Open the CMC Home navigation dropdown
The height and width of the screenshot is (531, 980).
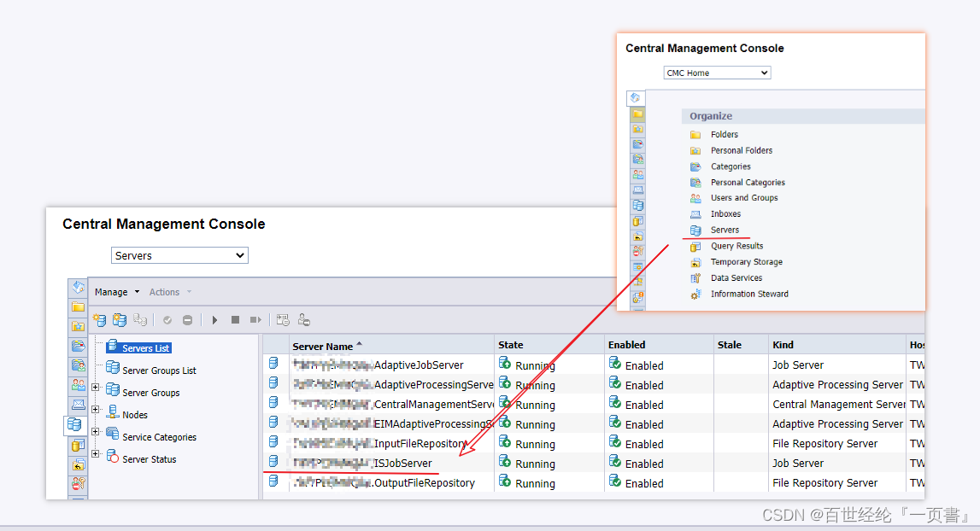(x=717, y=73)
